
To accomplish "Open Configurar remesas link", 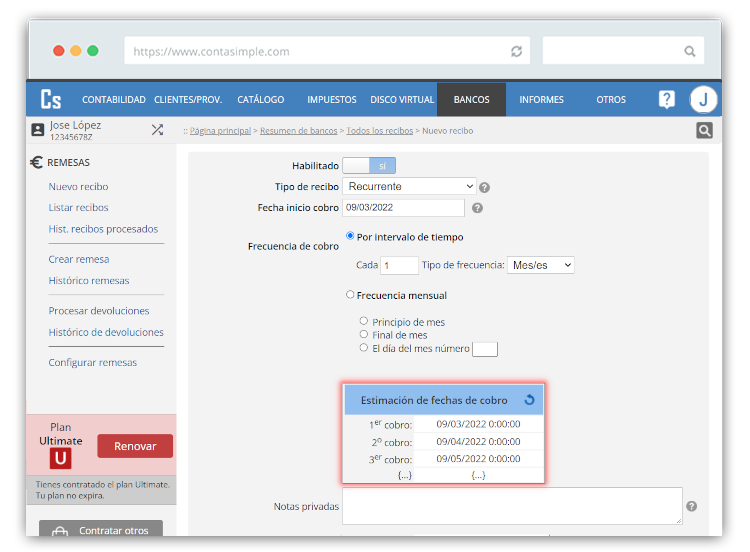I will (x=93, y=363).
